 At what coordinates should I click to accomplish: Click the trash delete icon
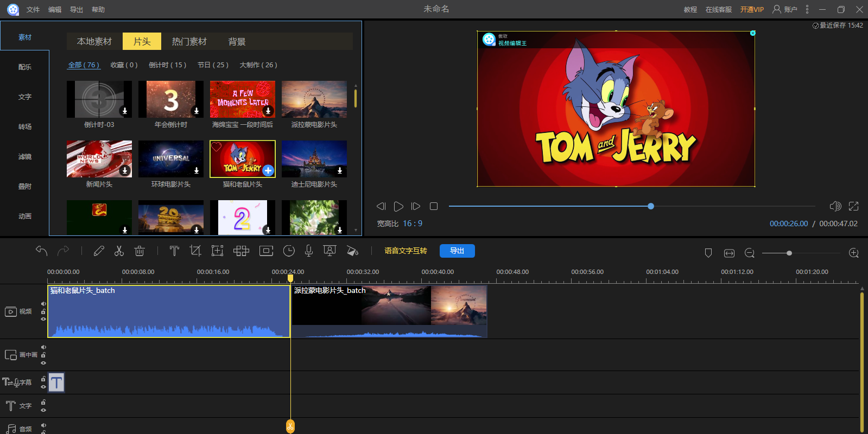[x=140, y=251]
